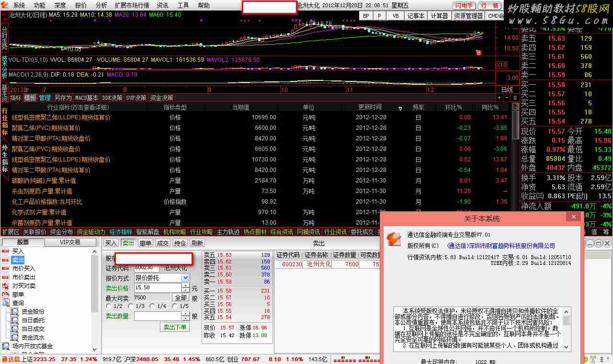Click the trade tree scrollbar down arrow
Screen dimensions: 613x364
click(94, 351)
